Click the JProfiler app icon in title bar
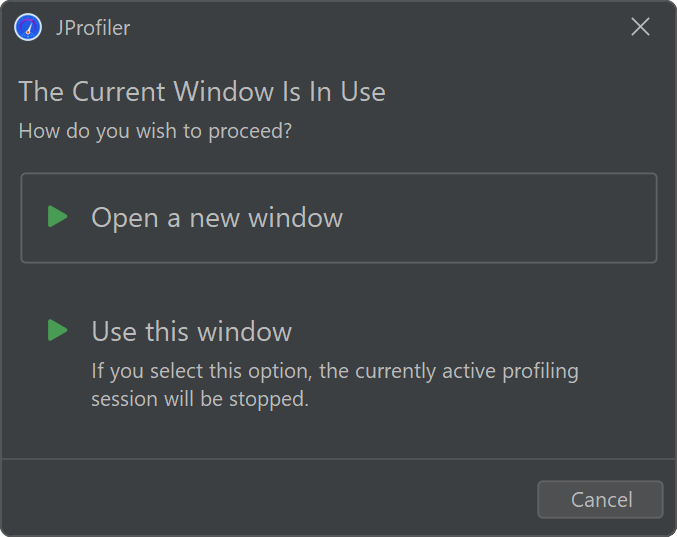 28,27
